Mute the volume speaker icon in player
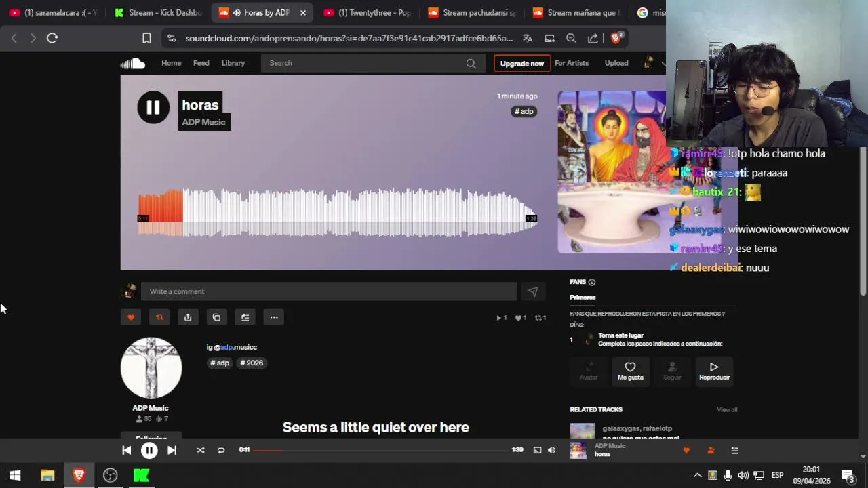The image size is (868, 488). [551, 450]
